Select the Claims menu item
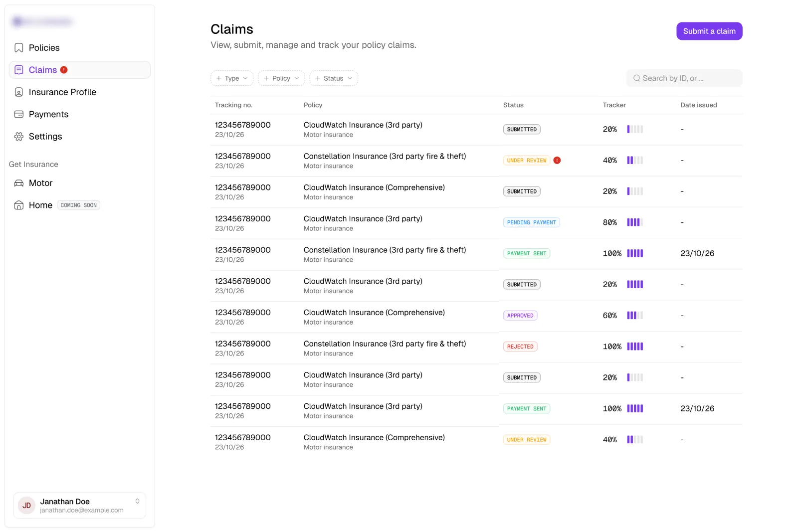 pyautogui.click(x=80, y=70)
